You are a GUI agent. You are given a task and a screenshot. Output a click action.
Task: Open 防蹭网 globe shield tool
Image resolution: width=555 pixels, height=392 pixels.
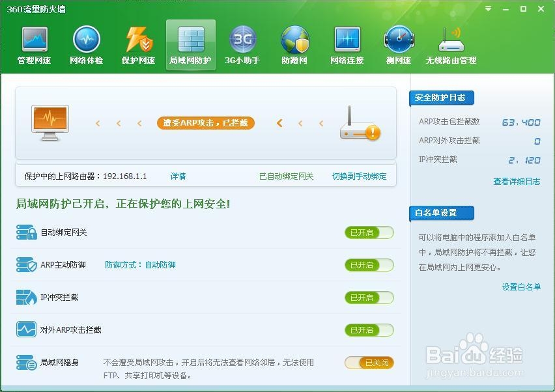tap(294, 46)
